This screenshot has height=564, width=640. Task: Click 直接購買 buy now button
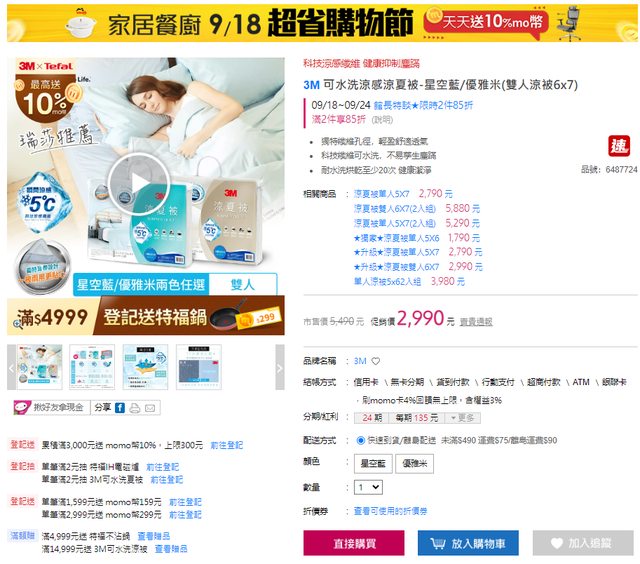coord(354,543)
